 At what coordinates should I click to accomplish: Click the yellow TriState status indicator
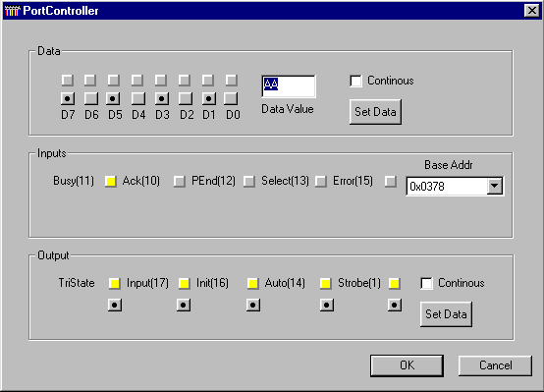tap(115, 283)
